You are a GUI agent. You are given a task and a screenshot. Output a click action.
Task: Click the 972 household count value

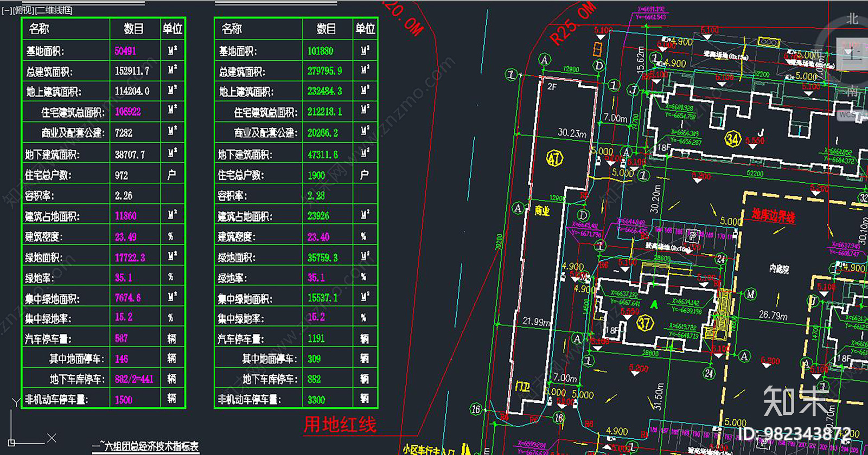[x=122, y=175]
